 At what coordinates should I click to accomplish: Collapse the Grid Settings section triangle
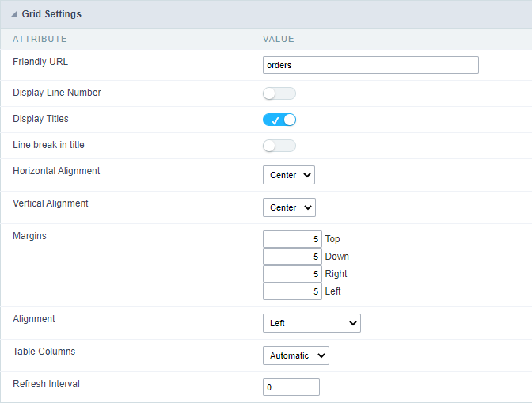pyautogui.click(x=13, y=14)
